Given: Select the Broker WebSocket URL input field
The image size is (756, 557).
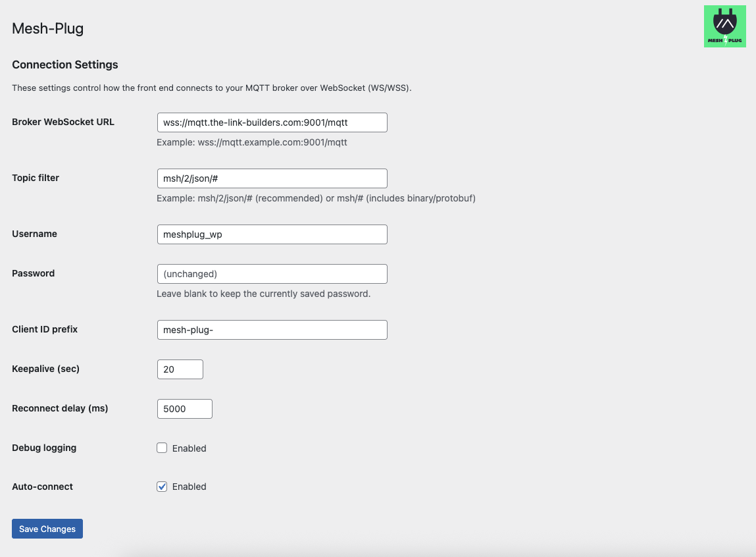Looking at the screenshot, I should (272, 122).
